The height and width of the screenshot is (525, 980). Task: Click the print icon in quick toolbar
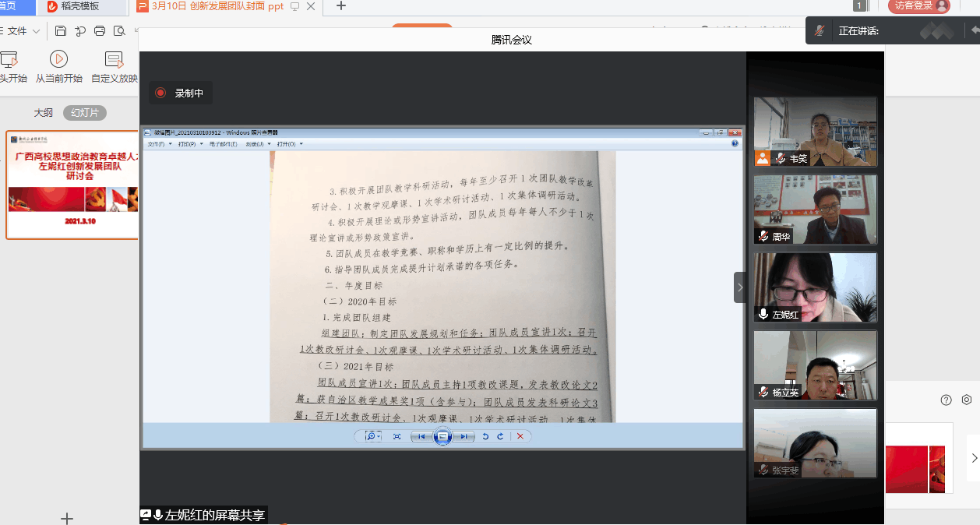pyautogui.click(x=100, y=31)
